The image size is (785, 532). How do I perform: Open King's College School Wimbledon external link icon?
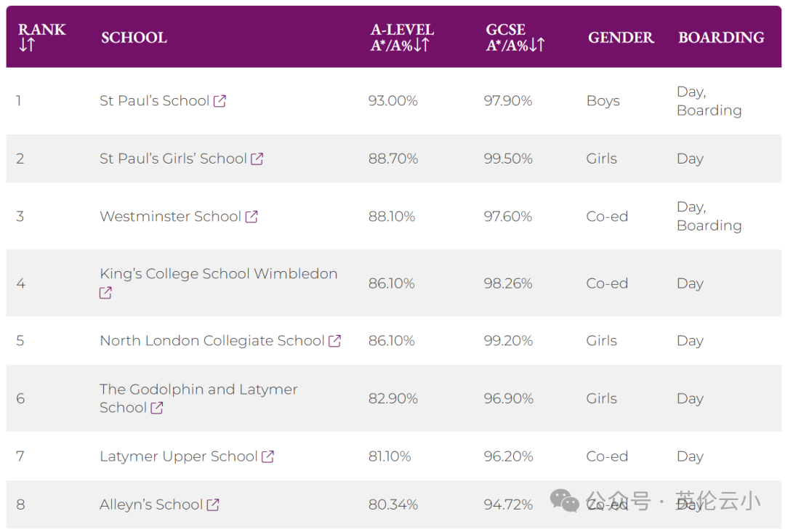pos(105,293)
